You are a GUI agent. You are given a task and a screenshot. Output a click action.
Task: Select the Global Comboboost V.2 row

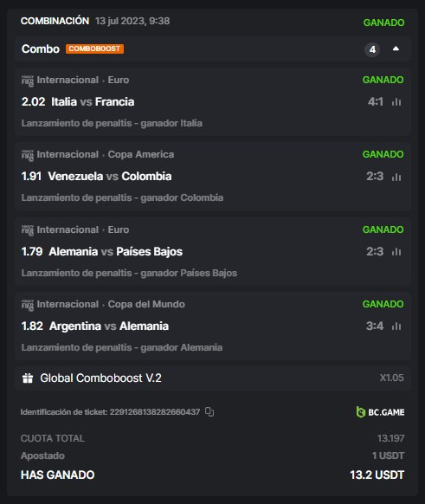213,378
